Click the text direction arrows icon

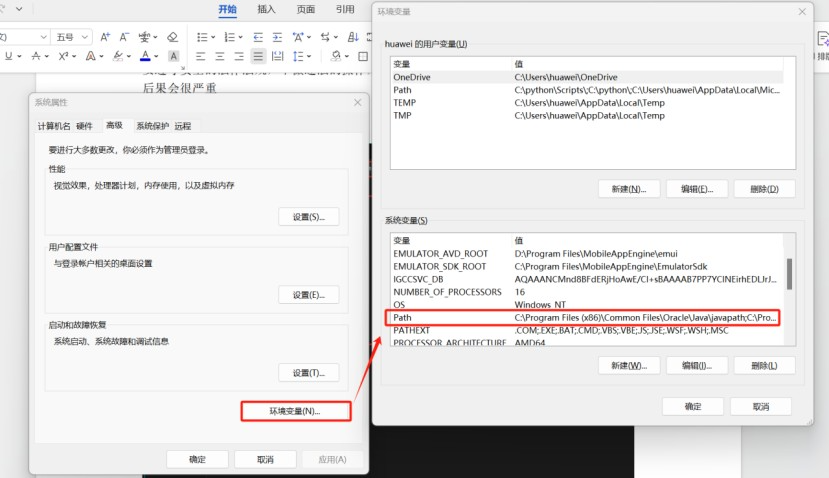pos(325,37)
